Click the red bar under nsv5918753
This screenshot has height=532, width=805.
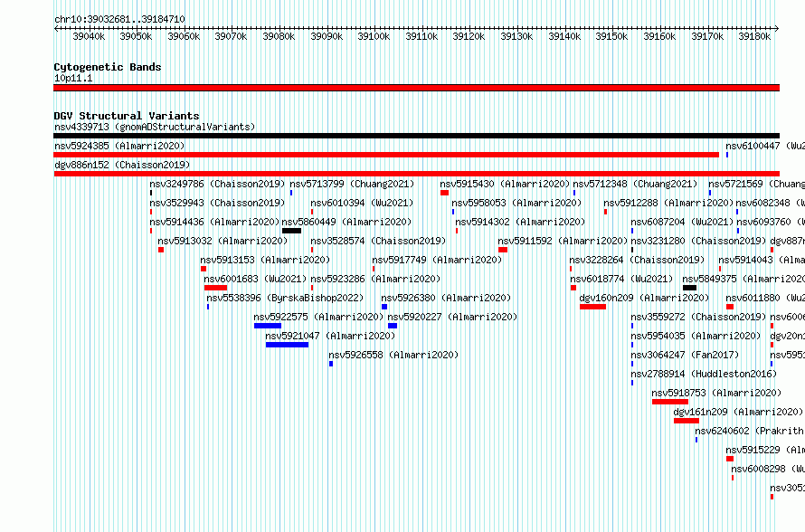670,402
